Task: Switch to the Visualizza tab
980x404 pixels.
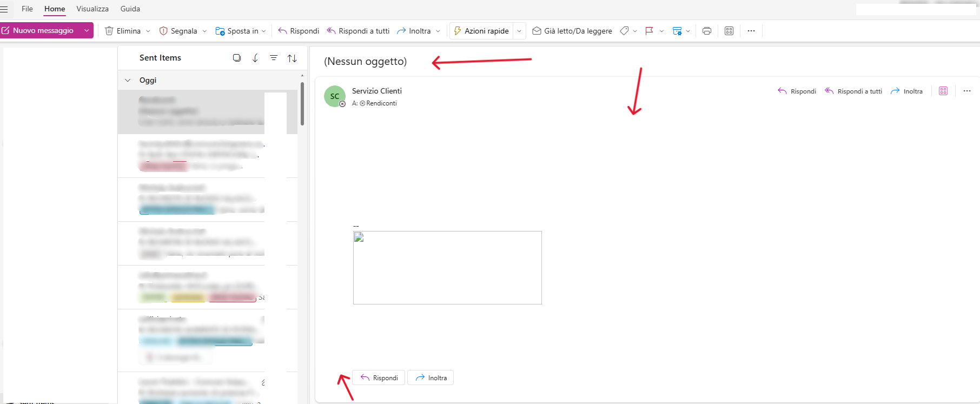Action: pyautogui.click(x=92, y=9)
